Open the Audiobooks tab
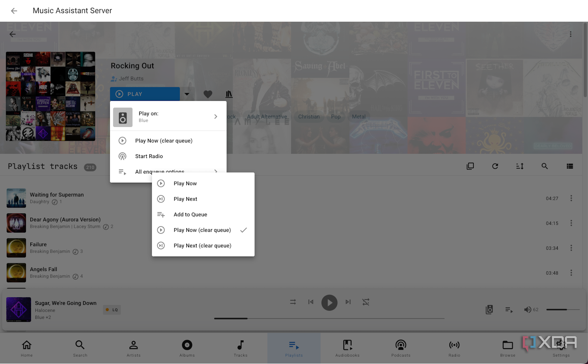Screen dimensions: 588x364 click(347, 348)
